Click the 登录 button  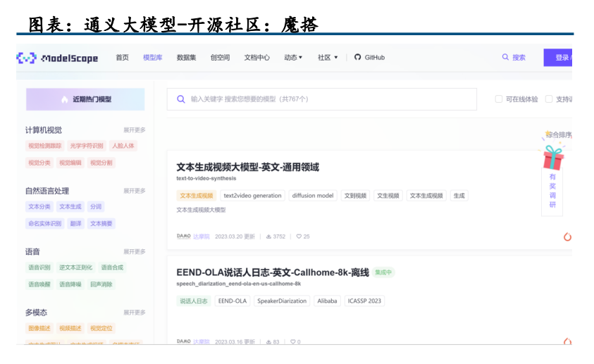[558, 58]
